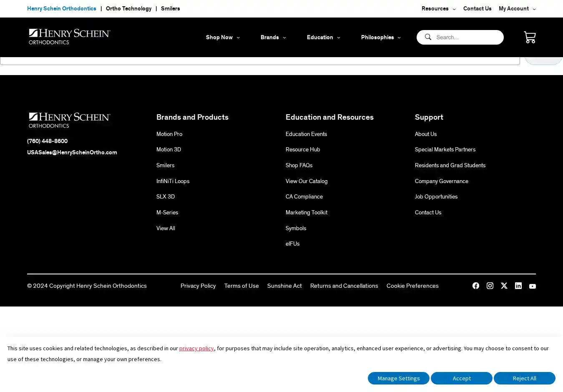This screenshot has height=392, width=563.
Task: Open the Education navigation menu
Action: click(x=323, y=37)
